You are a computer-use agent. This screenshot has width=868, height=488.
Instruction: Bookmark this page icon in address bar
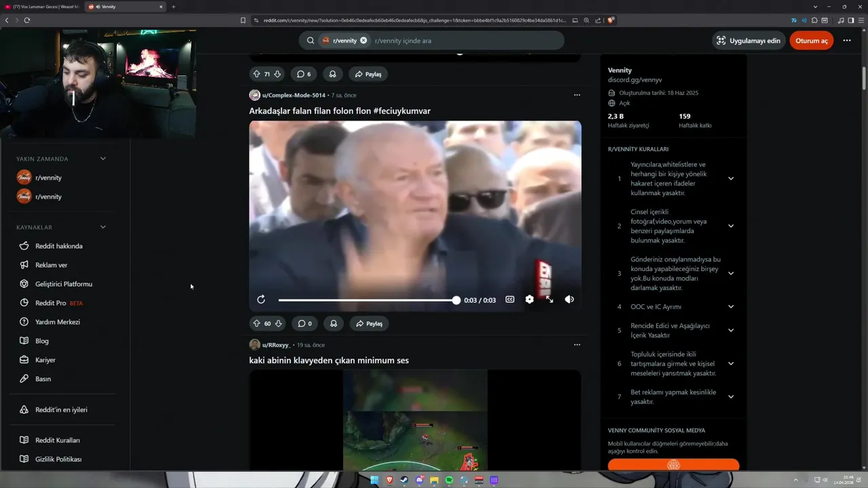pos(243,20)
